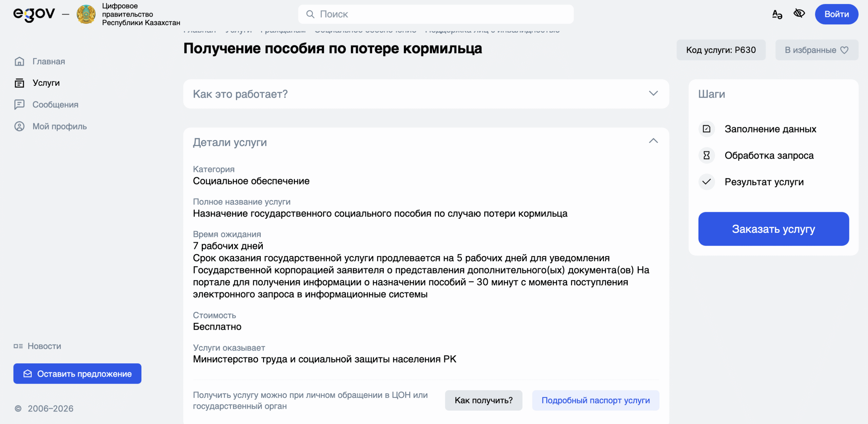The width and height of the screenshot is (868, 424).
Task: Open Подробный паспорт услуги link
Action: point(595,400)
